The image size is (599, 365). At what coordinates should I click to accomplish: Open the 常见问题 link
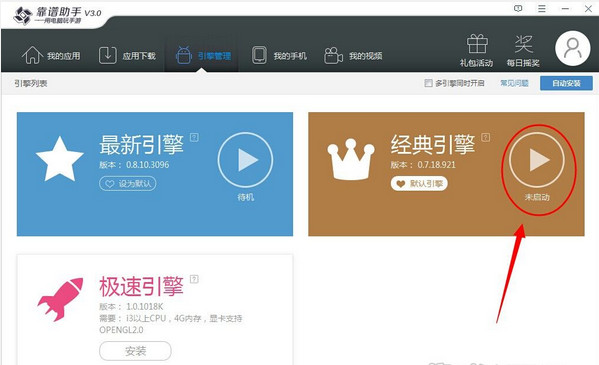(514, 83)
